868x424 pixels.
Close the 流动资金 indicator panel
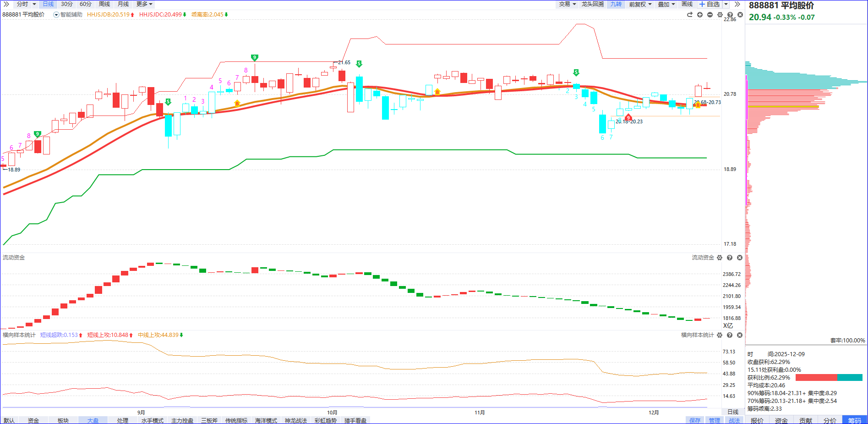tap(740, 258)
